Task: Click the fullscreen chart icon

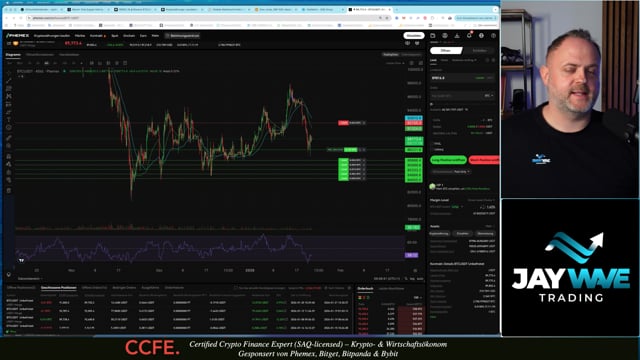Action: click(421, 63)
